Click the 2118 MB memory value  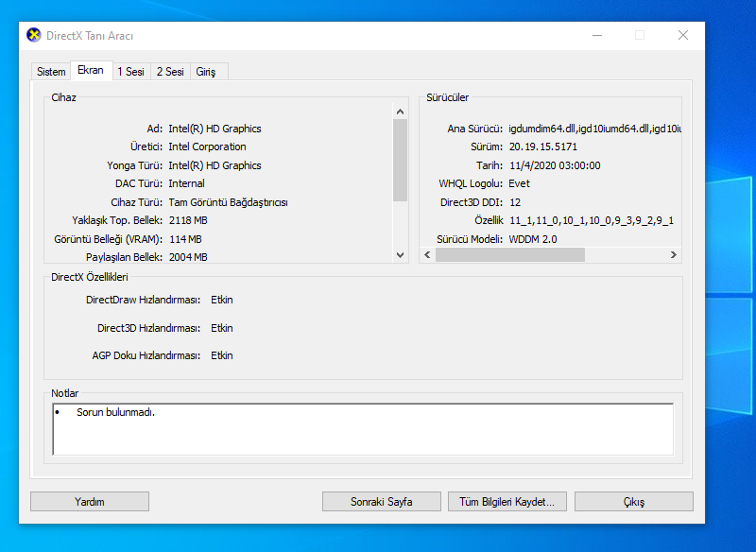click(188, 220)
